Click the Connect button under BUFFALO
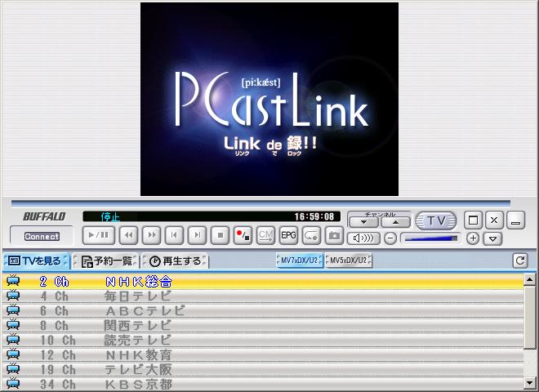This screenshot has width=539, height=392. pos(42,236)
